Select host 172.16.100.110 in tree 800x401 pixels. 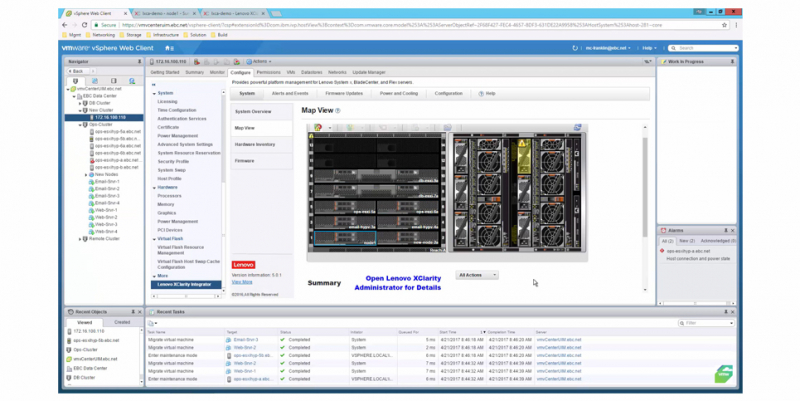104,117
